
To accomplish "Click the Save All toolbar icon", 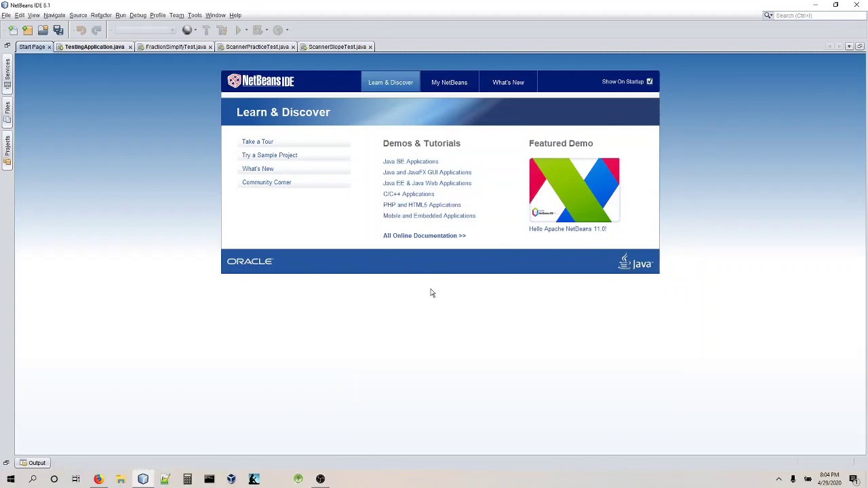I will tap(58, 30).
